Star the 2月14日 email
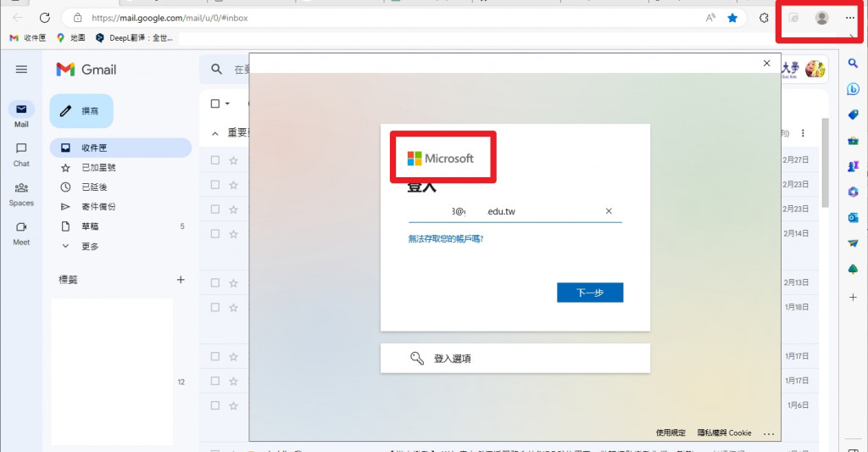Viewport: 868px width, 452px height. (x=234, y=234)
